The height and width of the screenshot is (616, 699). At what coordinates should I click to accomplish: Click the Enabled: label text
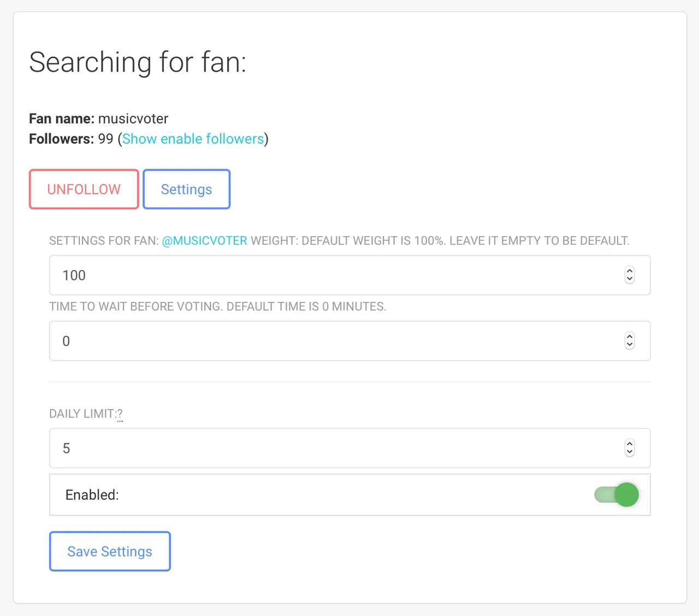(92, 495)
